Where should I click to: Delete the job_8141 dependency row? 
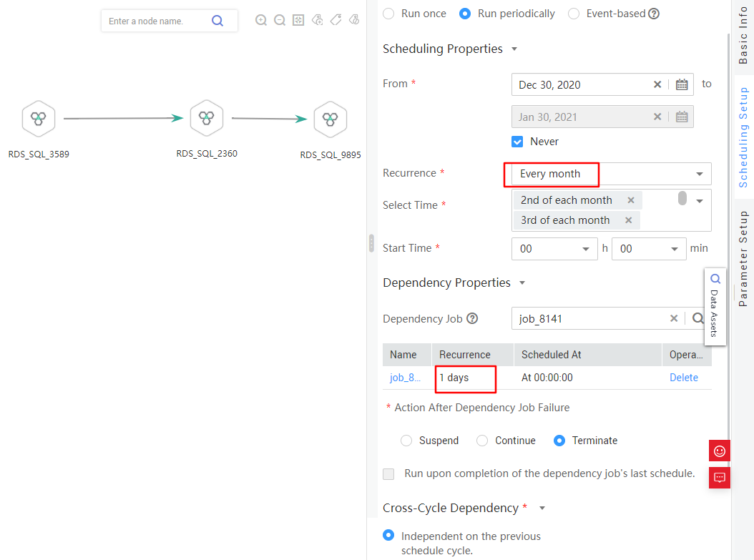683,378
